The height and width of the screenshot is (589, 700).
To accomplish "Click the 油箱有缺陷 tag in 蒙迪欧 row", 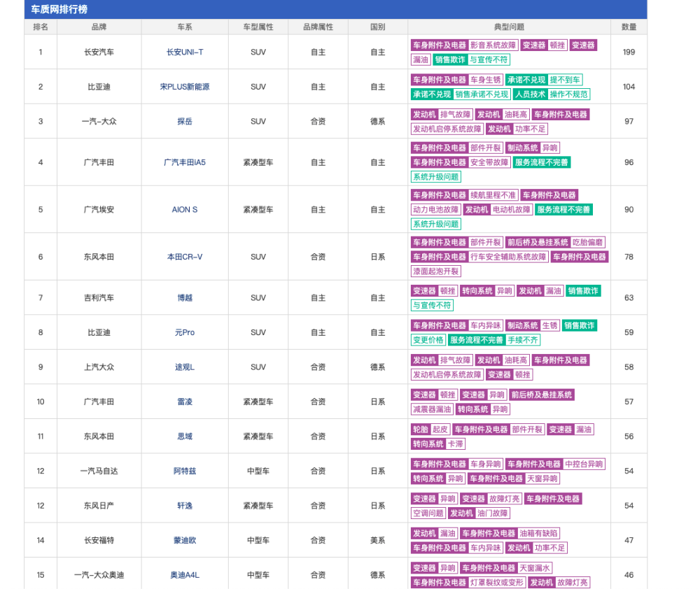I will [x=538, y=534].
